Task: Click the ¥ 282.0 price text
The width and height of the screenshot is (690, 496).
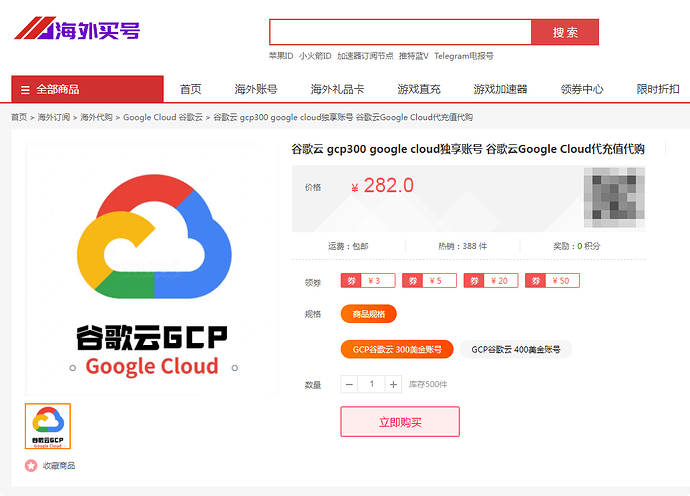Action: tap(382, 186)
